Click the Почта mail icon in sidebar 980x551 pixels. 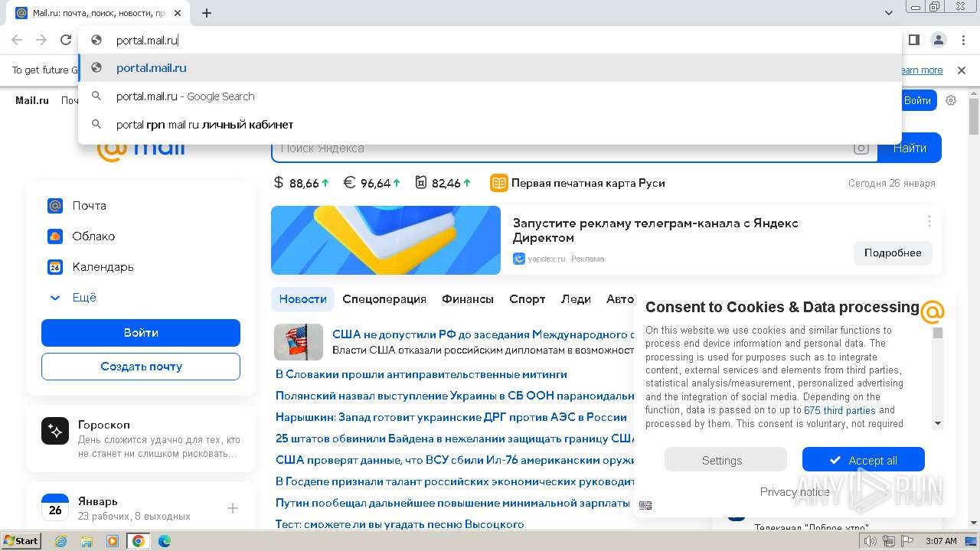[x=55, y=206]
